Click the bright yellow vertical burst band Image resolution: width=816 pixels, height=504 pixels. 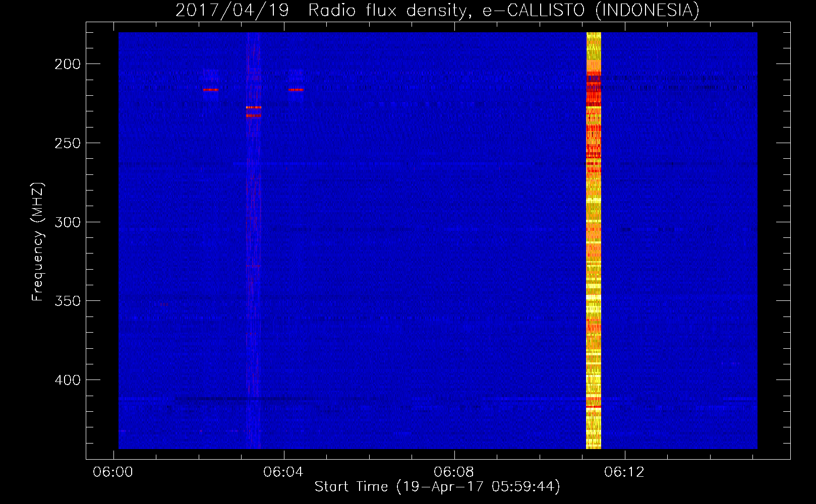point(594,240)
